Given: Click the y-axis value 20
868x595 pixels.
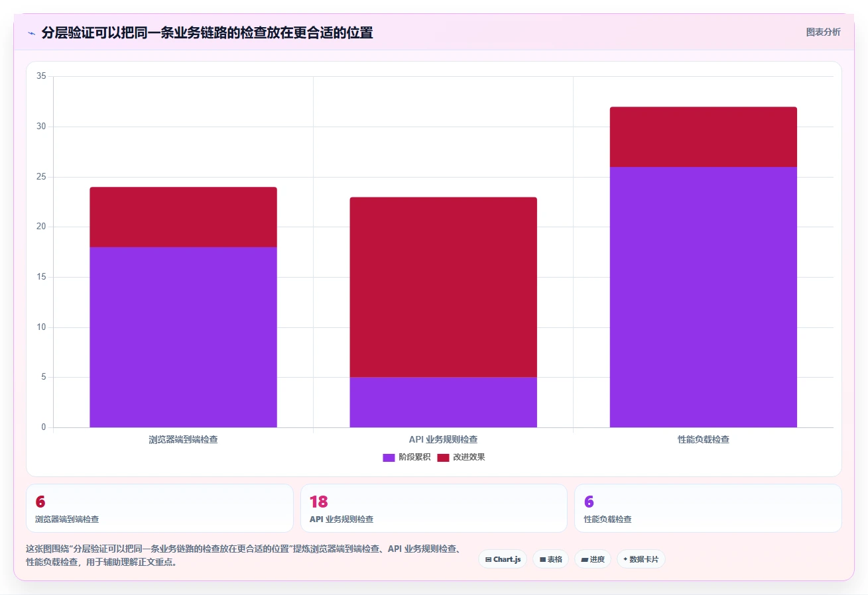Looking at the screenshot, I should [x=41, y=227].
